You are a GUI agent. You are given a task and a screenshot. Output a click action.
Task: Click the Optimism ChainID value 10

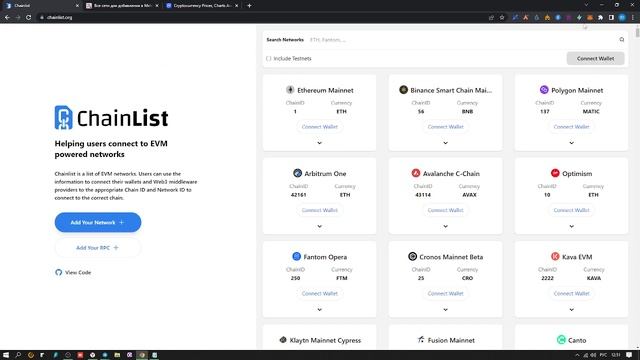[547, 195]
